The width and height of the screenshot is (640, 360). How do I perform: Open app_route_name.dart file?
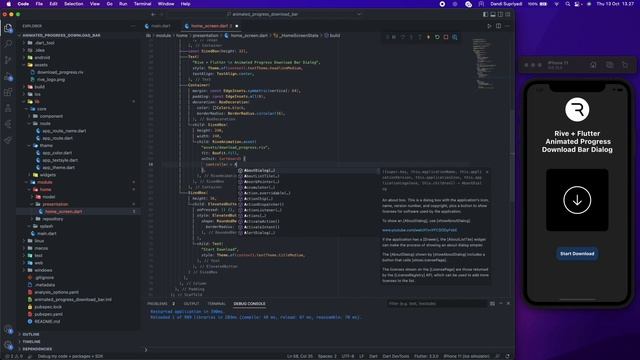pyautogui.click(x=64, y=131)
